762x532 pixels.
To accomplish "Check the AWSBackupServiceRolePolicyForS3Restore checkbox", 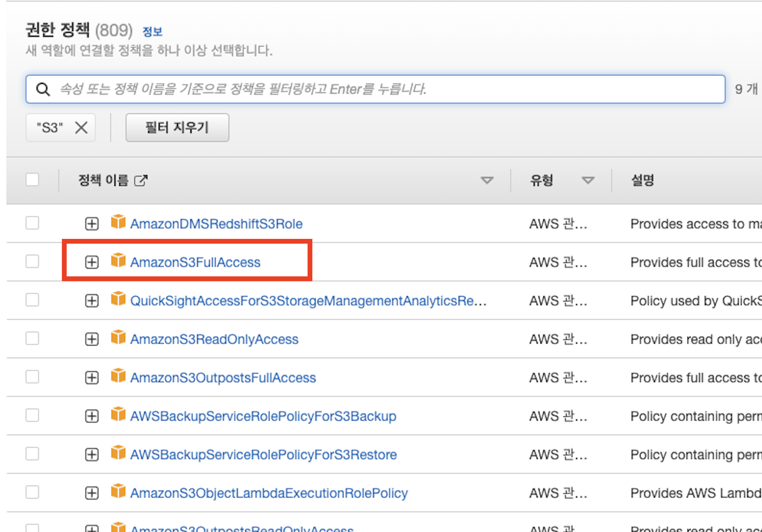I will (32, 454).
